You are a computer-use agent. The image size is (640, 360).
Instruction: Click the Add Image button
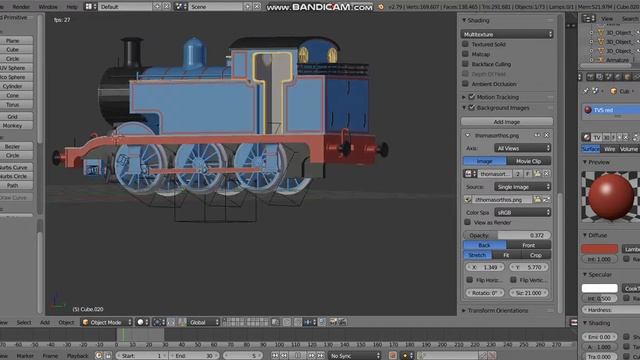point(507,122)
